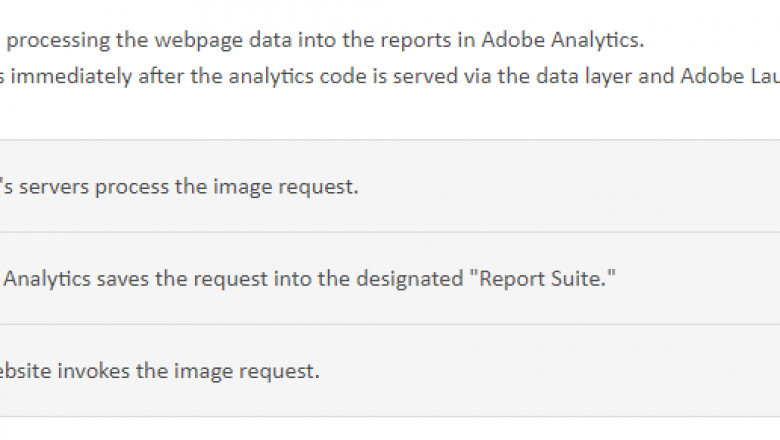This screenshot has height=440, width=780.
Task: Click empty right area of the servers option row
Action: pyautogui.click(x=600, y=187)
